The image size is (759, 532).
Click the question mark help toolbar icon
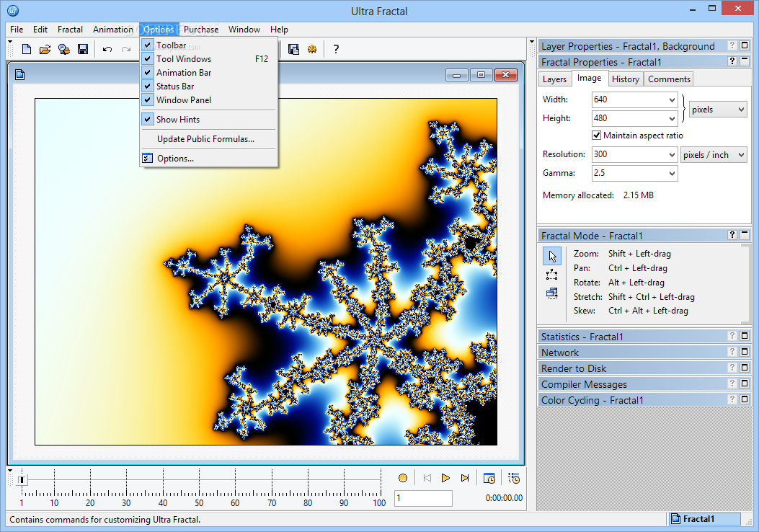(x=336, y=49)
